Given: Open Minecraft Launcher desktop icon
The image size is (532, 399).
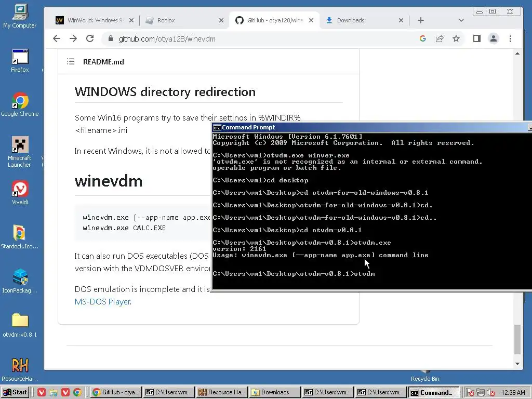Looking at the screenshot, I should click(x=20, y=152).
